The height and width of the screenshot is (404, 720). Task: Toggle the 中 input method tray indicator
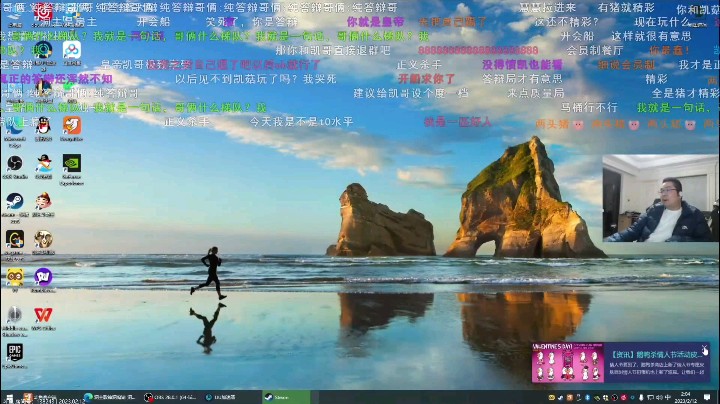(668, 398)
